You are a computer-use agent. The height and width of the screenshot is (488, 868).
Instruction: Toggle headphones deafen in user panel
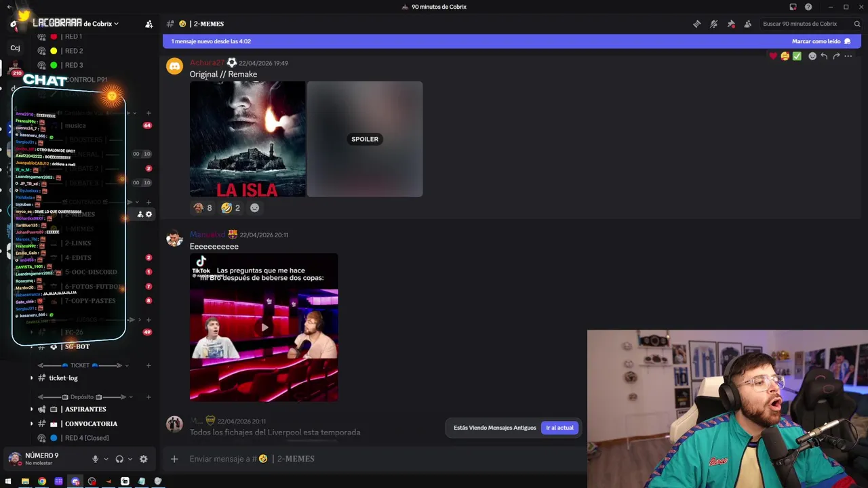[119, 459]
